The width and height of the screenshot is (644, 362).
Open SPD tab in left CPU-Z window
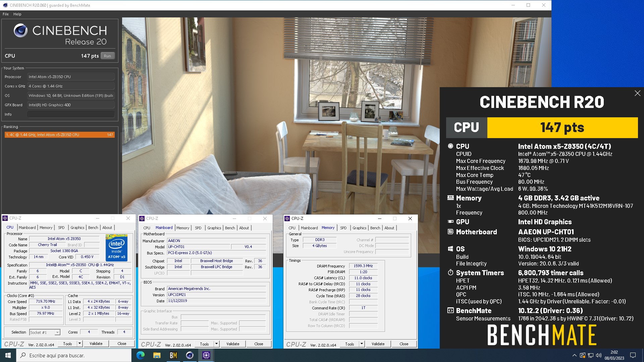point(61,228)
